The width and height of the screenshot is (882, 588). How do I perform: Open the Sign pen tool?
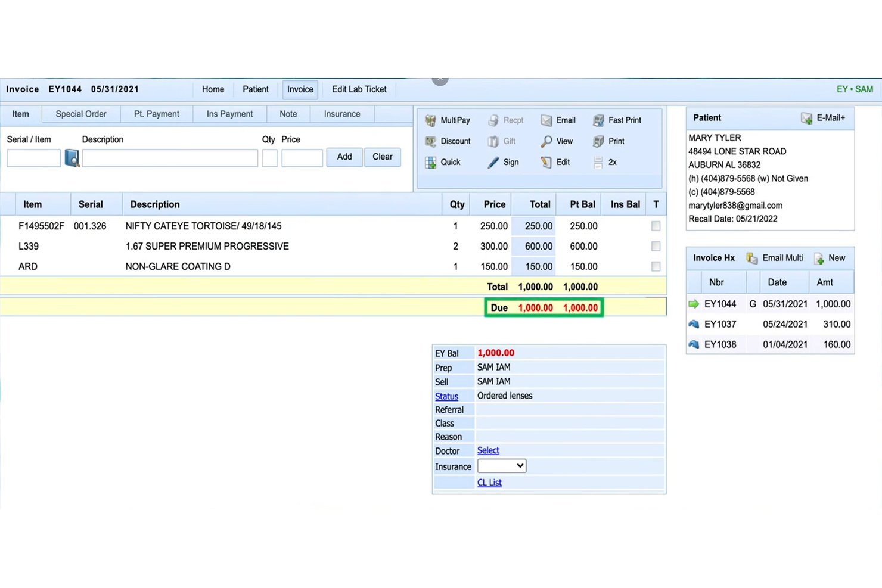[493, 162]
